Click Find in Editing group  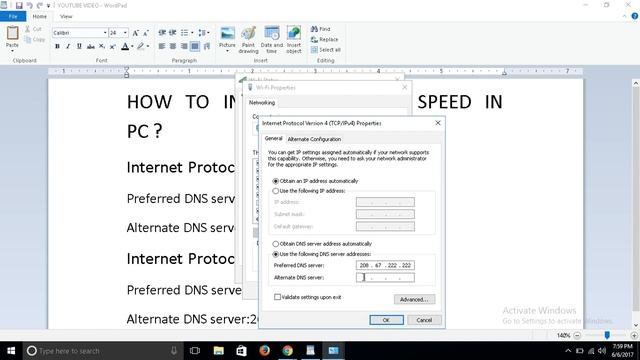[x=320, y=29]
